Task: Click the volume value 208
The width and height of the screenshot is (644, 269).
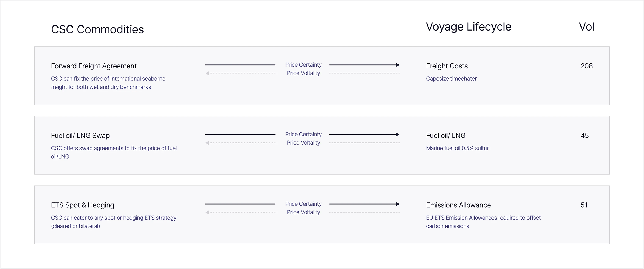Action: [587, 66]
